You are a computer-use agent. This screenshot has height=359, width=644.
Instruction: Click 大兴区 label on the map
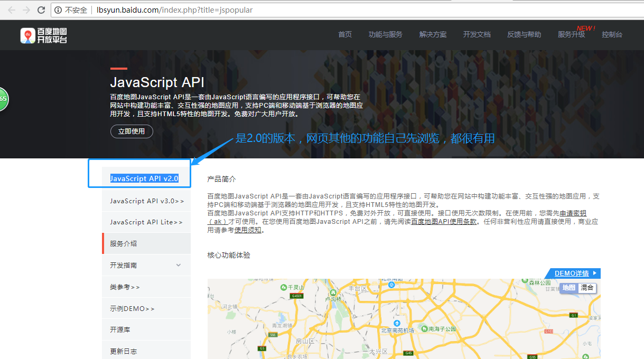click(378, 351)
